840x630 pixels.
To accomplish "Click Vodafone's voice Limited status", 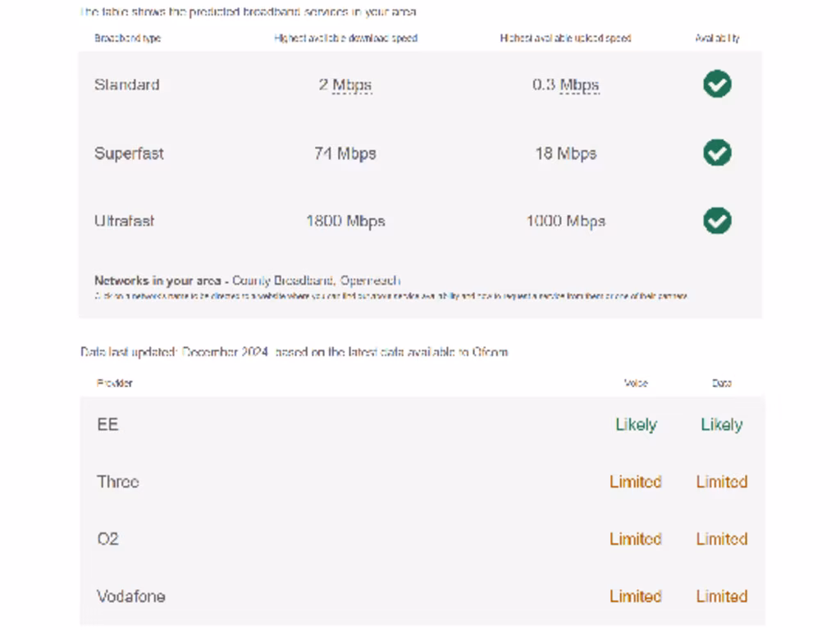I will [635, 596].
